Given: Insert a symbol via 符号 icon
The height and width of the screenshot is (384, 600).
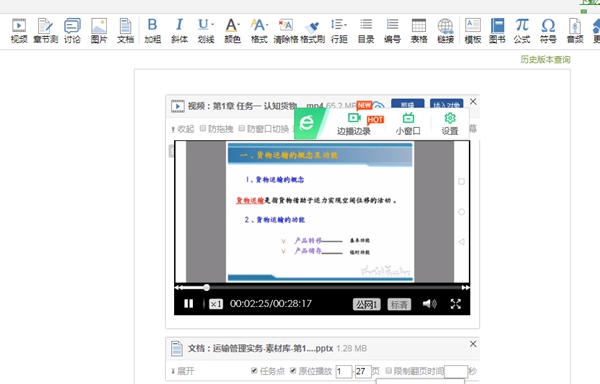Looking at the screenshot, I should pyautogui.click(x=548, y=30).
